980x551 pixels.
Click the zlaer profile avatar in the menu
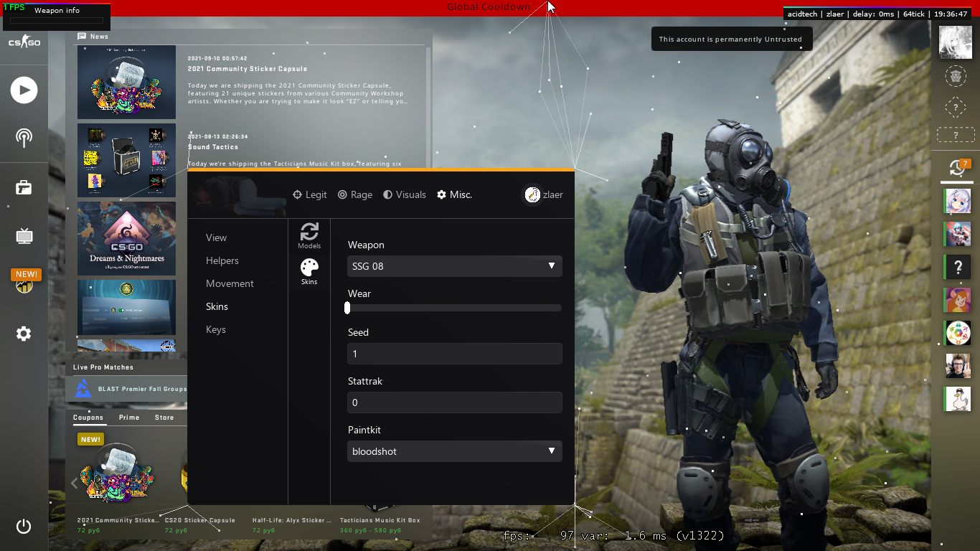532,194
